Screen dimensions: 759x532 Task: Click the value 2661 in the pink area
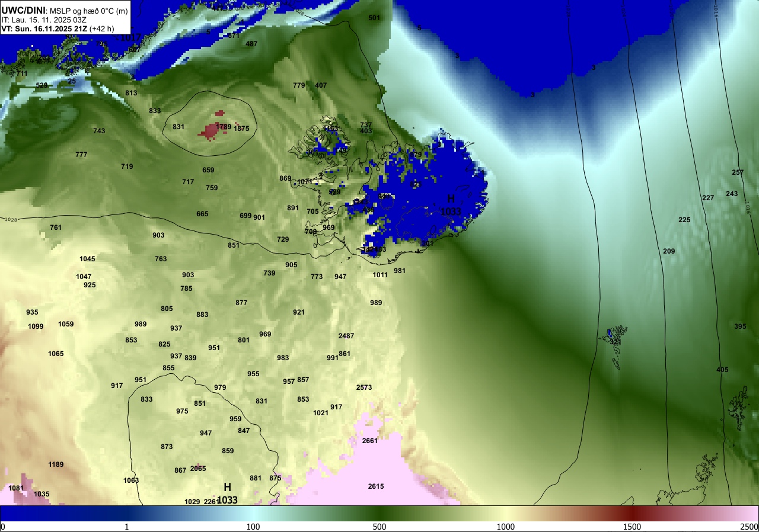[x=370, y=441]
